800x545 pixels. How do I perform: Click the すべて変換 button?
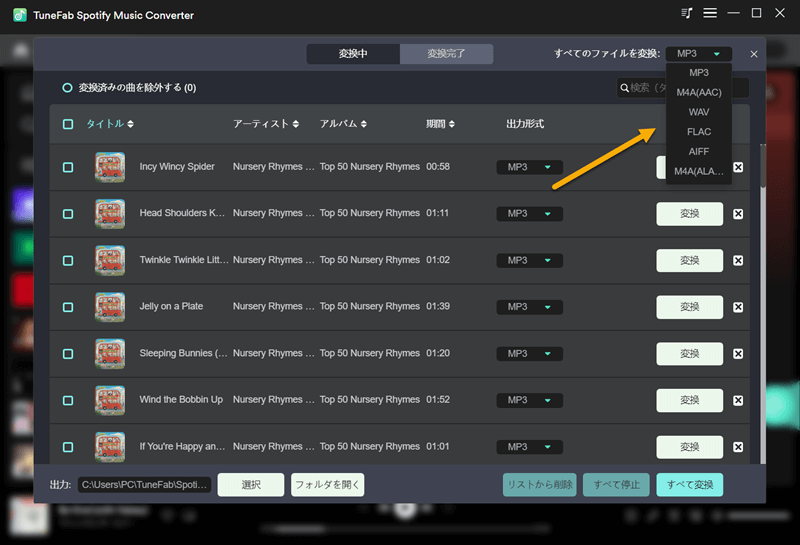click(689, 485)
